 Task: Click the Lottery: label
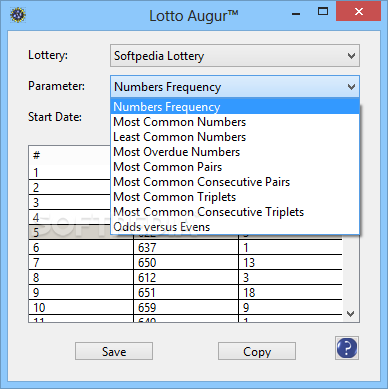coord(48,55)
